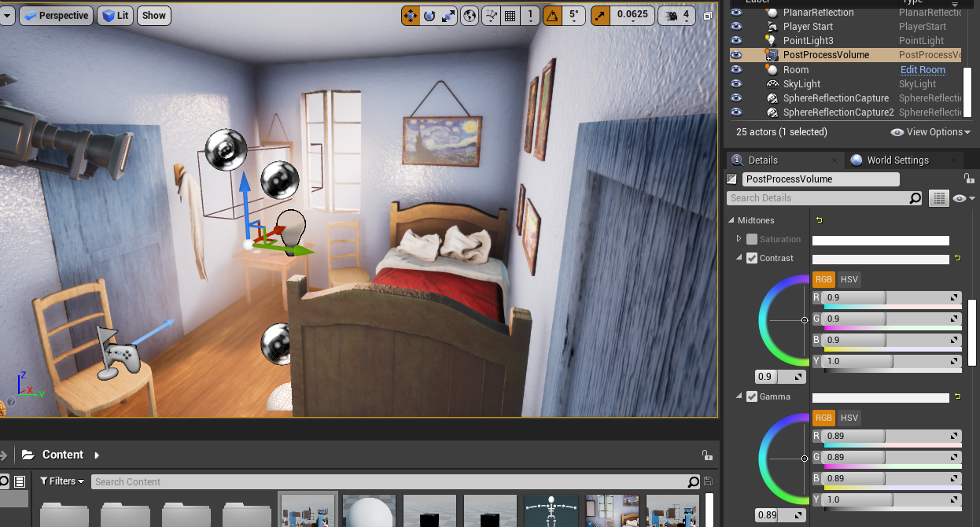
Task: Select RGB mode for Gamma
Action: [x=823, y=418]
